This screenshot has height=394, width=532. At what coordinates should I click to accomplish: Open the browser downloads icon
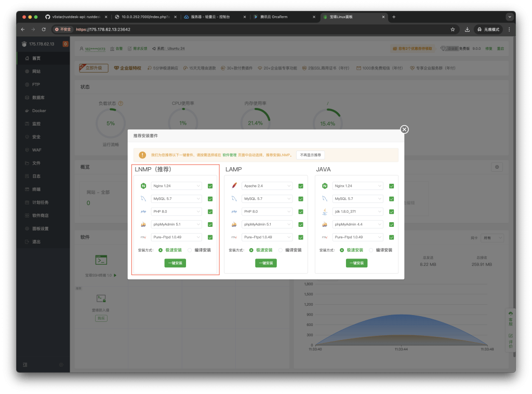click(467, 30)
